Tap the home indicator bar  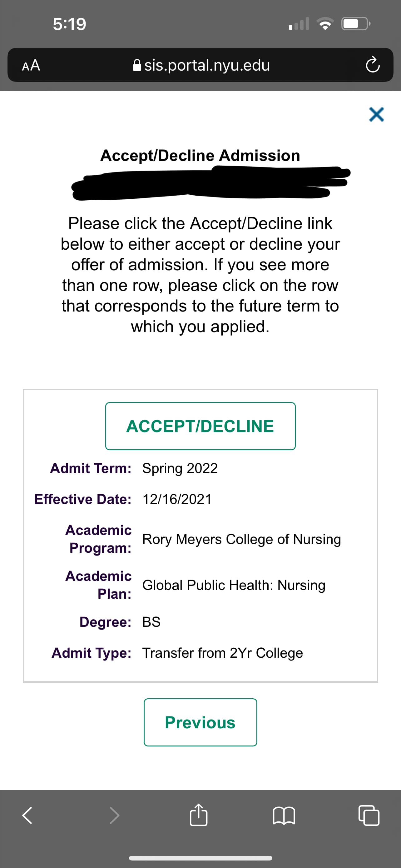coord(200,858)
